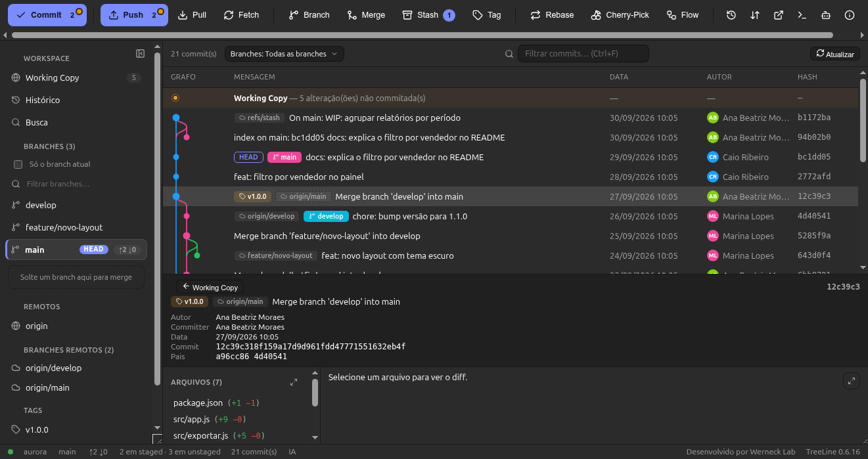Create a new Branch from toolbar
The height and width of the screenshot is (459, 868).
tap(309, 15)
